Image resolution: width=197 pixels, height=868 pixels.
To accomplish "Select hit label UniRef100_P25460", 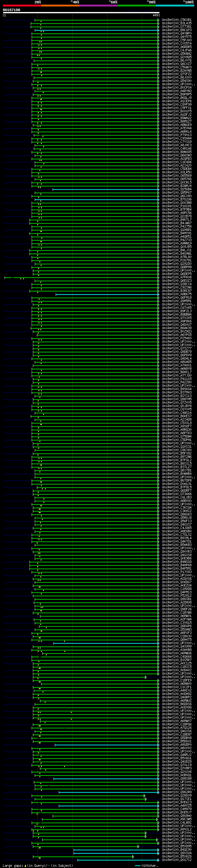I will 176,338.
